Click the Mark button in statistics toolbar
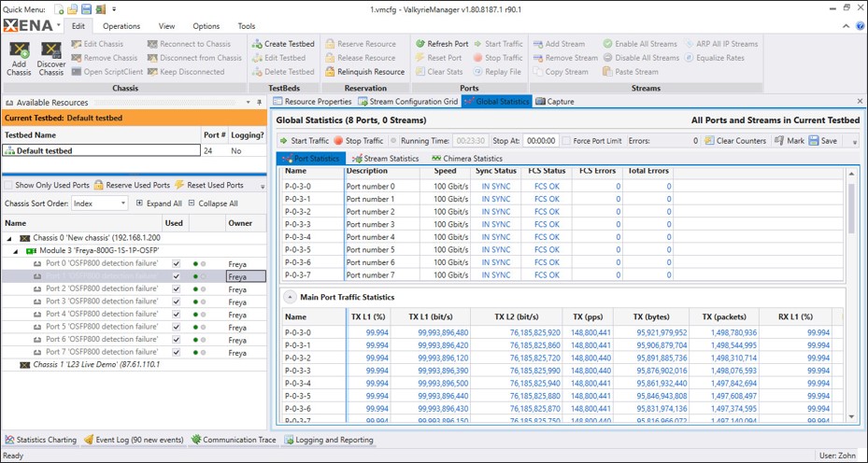Viewport: 868px width, 463px height. (790, 141)
